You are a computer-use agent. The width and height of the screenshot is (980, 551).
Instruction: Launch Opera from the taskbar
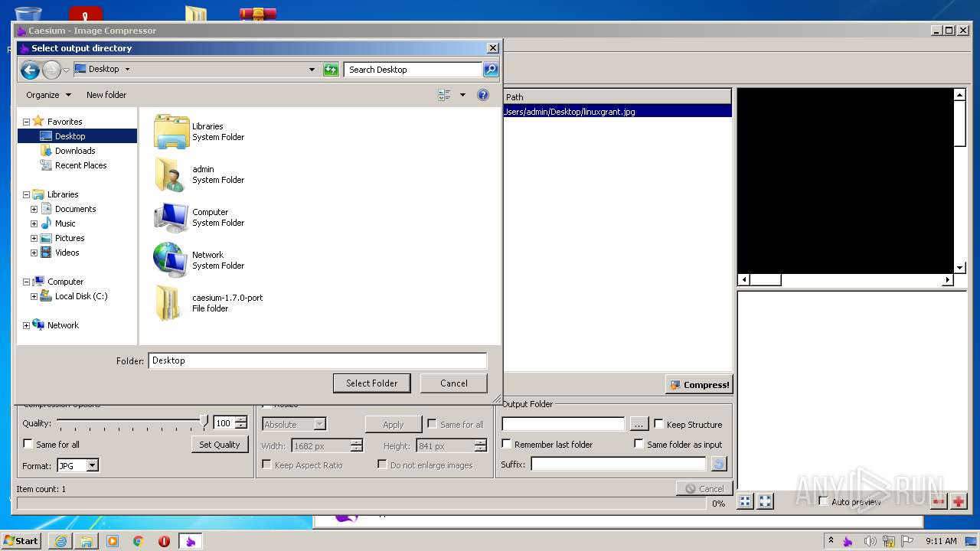[x=164, y=541]
